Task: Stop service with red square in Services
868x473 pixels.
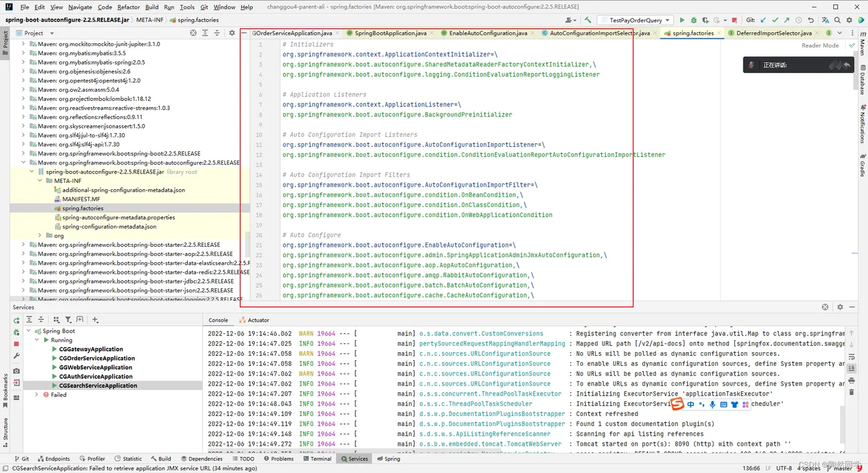Action: coord(17,344)
